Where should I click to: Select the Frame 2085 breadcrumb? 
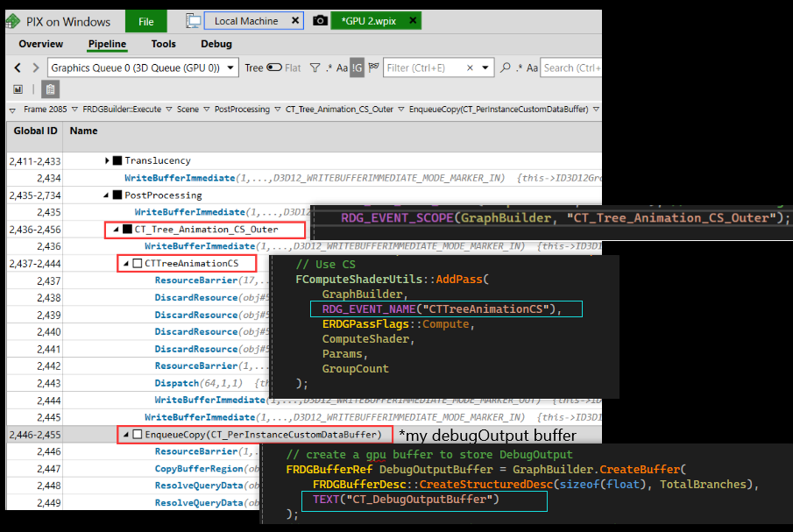[45, 110]
